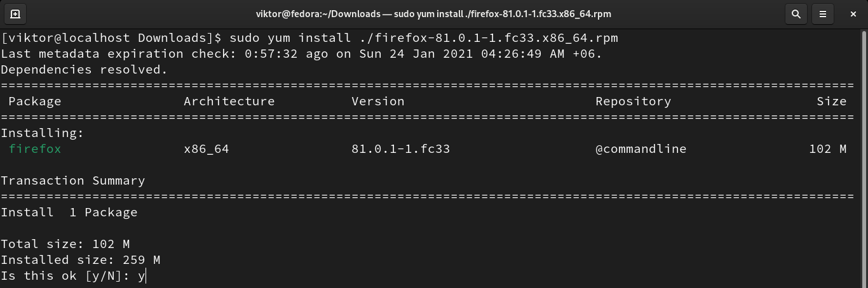Screen dimensions: 868x288
Task: Click the 'Dependencies resolved.' line
Action: tap(85, 70)
